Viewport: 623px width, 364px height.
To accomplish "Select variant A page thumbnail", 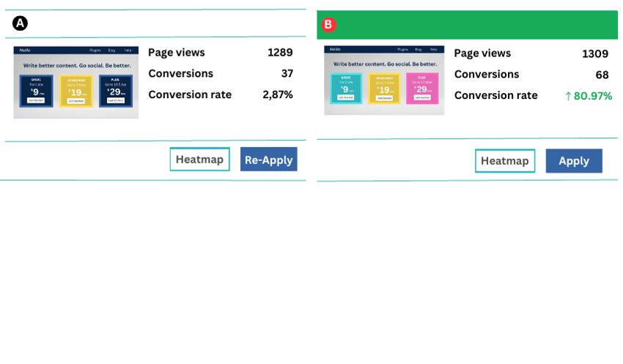I will pyautogui.click(x=76, y=83).
